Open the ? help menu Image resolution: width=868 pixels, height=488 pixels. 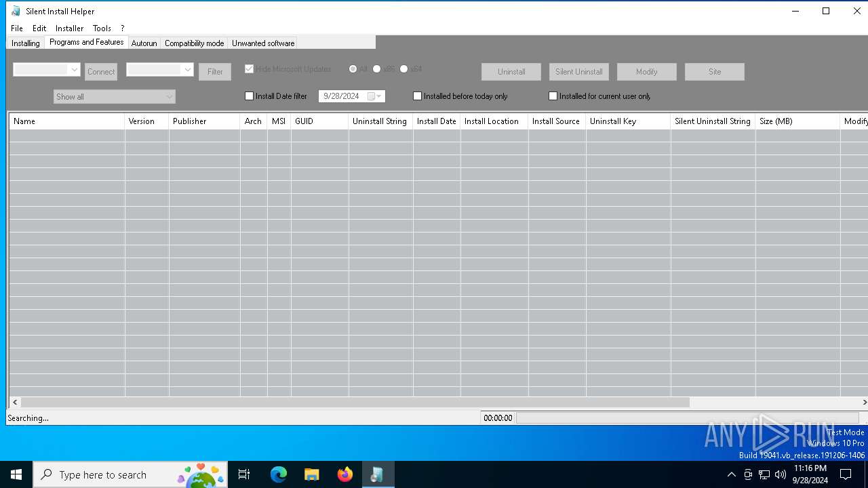click(123, 28)
